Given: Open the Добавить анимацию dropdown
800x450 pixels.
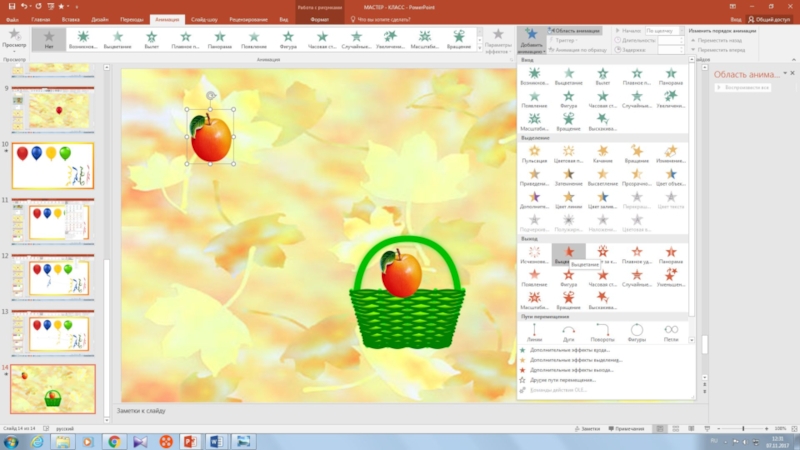Looking at the screenshot, I should 532,42.
